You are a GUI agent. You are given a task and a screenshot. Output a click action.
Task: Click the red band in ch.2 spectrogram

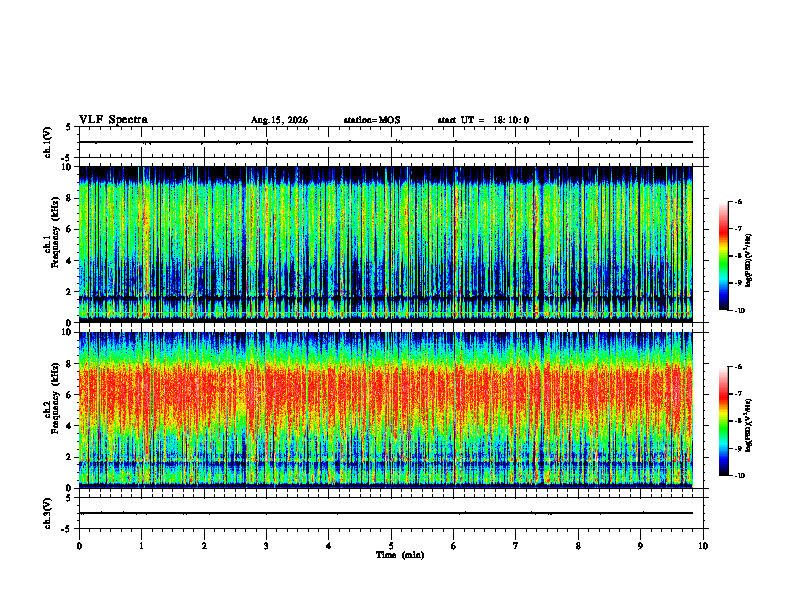385,394
